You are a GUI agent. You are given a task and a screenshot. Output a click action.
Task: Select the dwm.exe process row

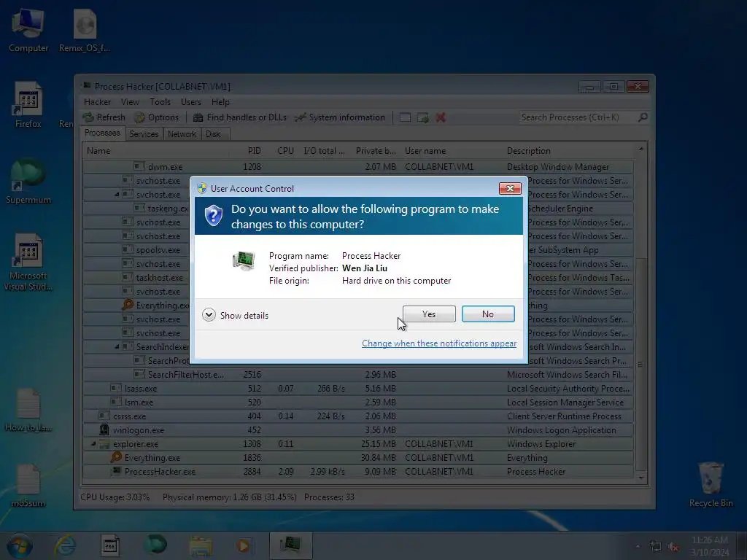[x=358, y=167]
